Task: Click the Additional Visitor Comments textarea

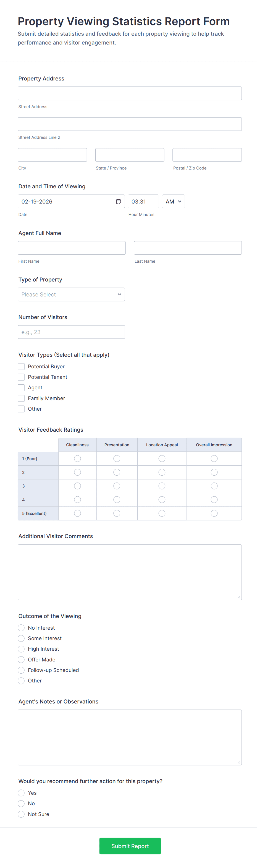Action: pos(130,572)
